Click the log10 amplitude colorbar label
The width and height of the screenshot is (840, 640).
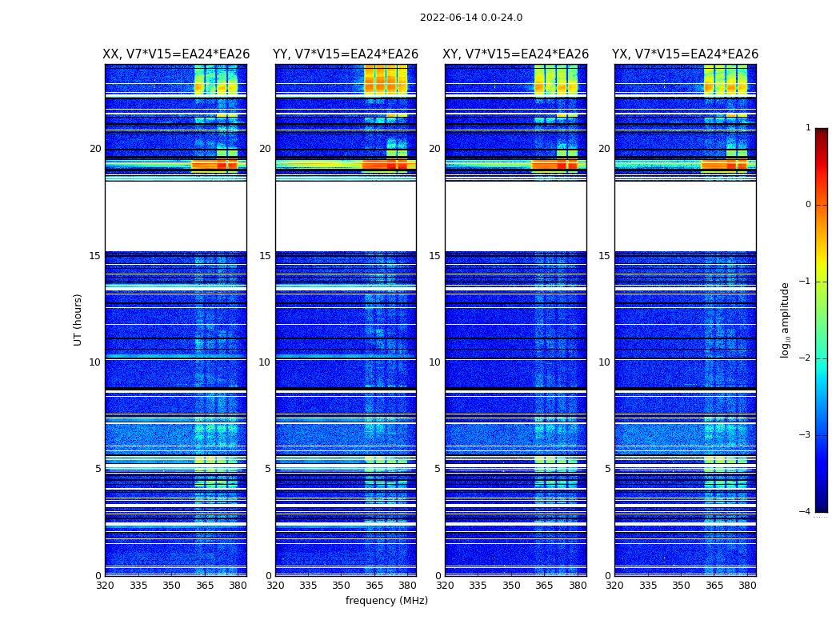click(x=785, y=320)
